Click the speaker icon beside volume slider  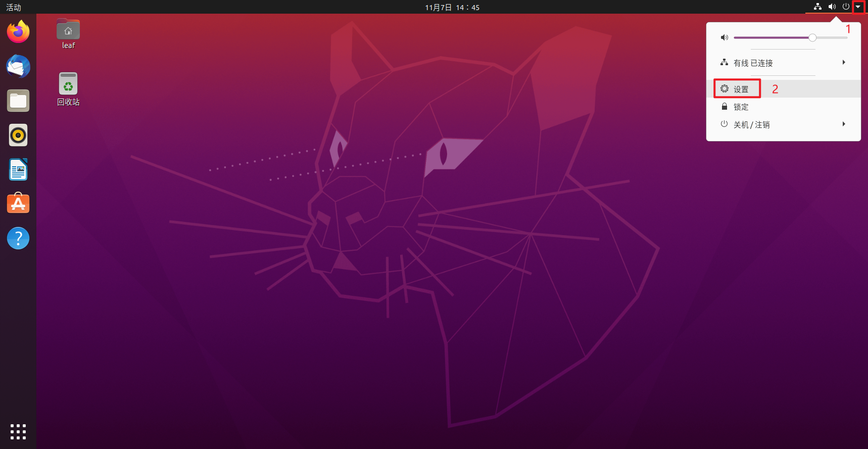724,37
